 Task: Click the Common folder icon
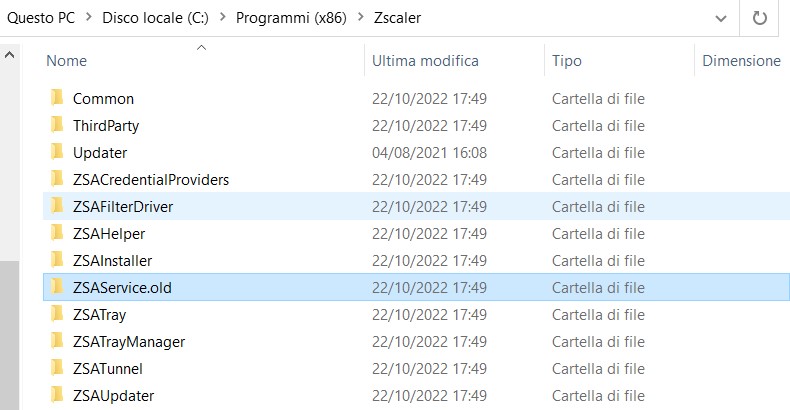pyautogui.click(x=57, y=98)
